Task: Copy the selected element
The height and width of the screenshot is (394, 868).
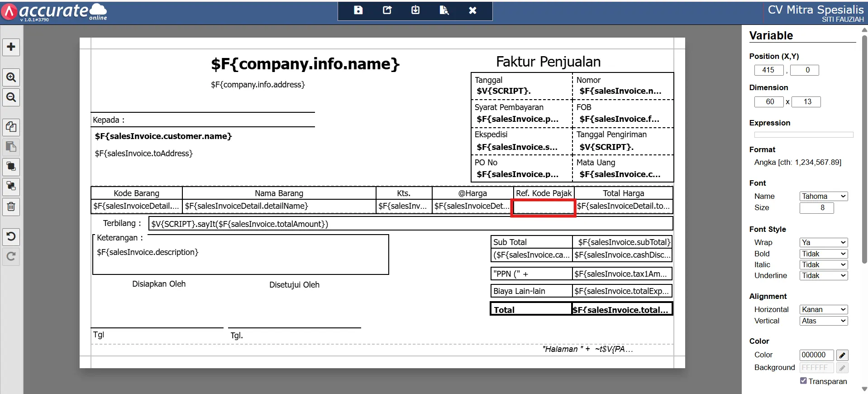Action: tap(11, 127)
